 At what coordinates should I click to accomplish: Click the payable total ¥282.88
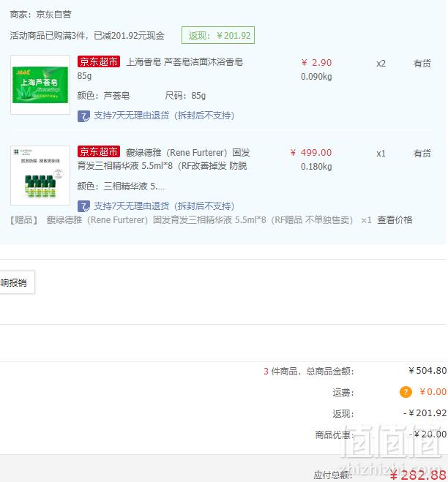click(418, 475)
